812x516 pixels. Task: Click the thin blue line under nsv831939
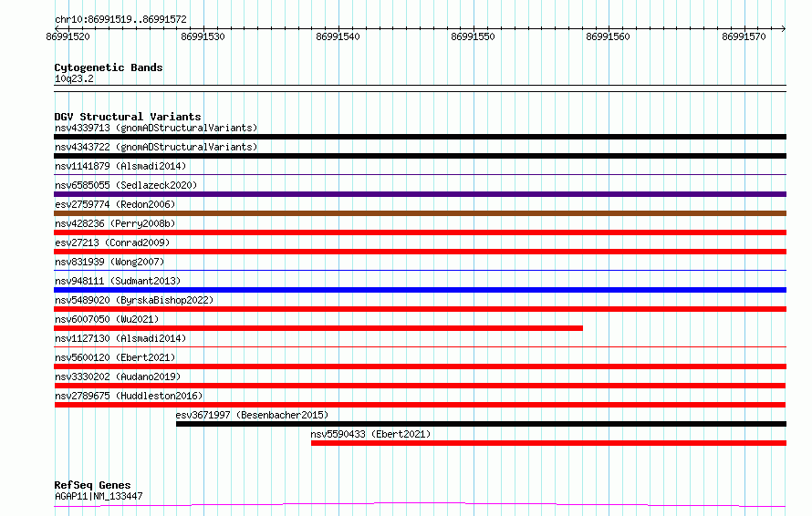coord(420,270)
